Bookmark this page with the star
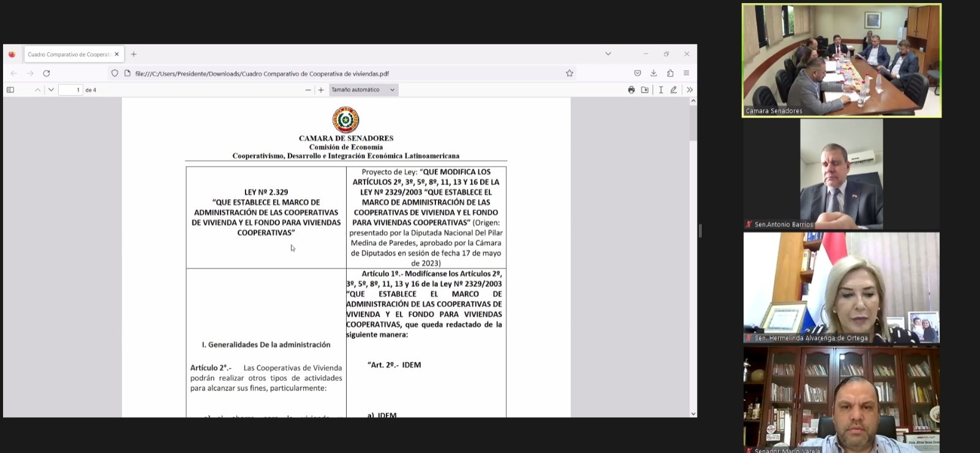 [570, 73]
